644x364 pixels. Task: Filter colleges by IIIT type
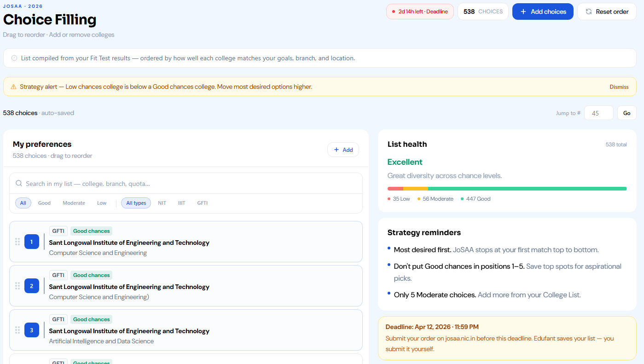(182, 203)
